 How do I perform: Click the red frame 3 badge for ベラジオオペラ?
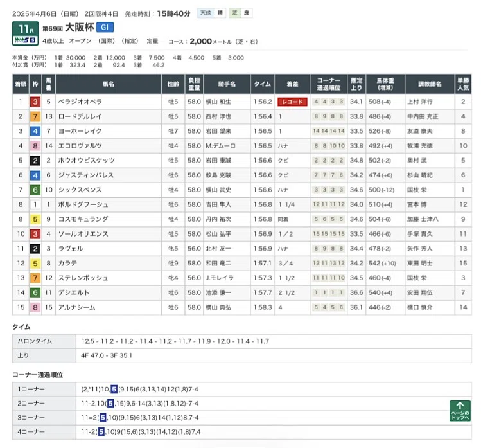[35, 102]
